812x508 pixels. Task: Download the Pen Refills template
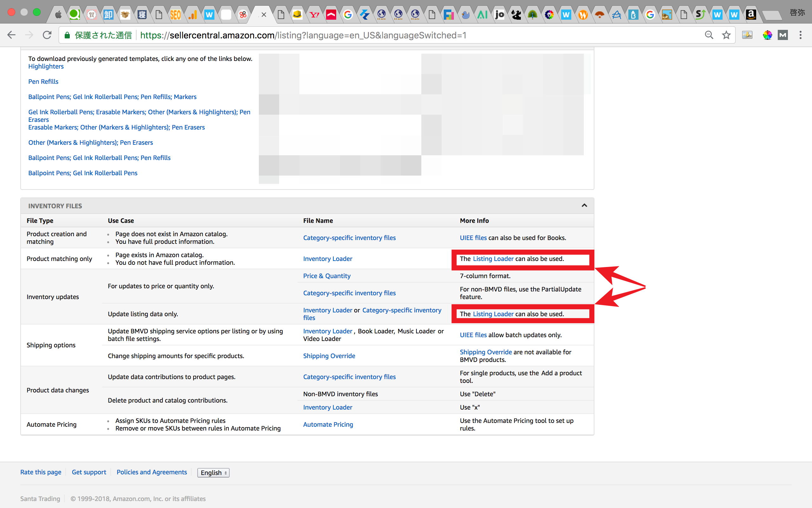(x=43, y=81)
